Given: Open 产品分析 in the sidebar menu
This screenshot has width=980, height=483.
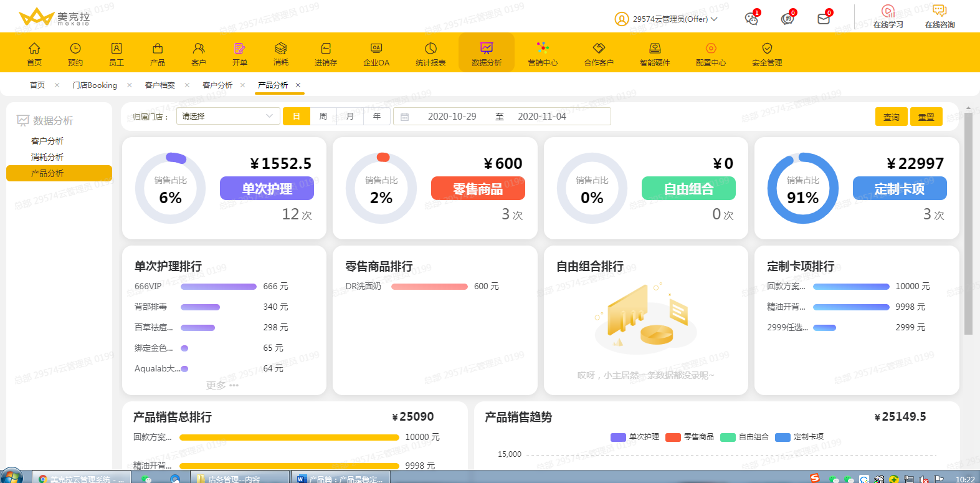Looking at the screenshot, I should click(x=59, y=173).
